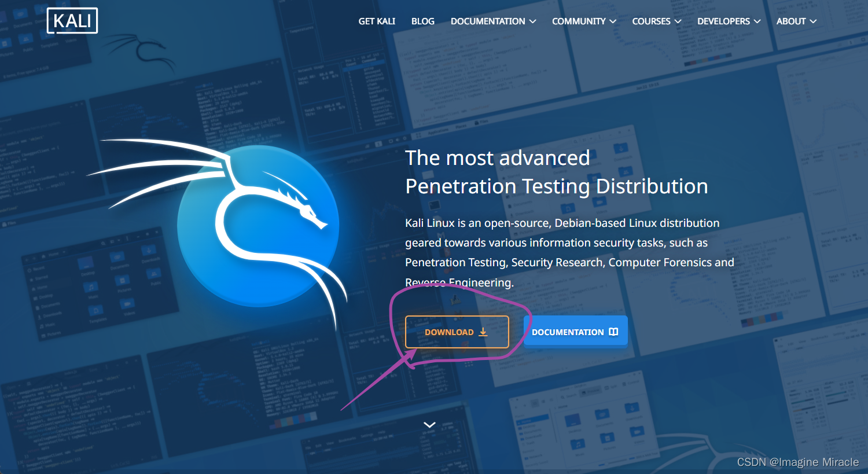
Task: Expand the COMMUNITY menu
Action: 584,21
